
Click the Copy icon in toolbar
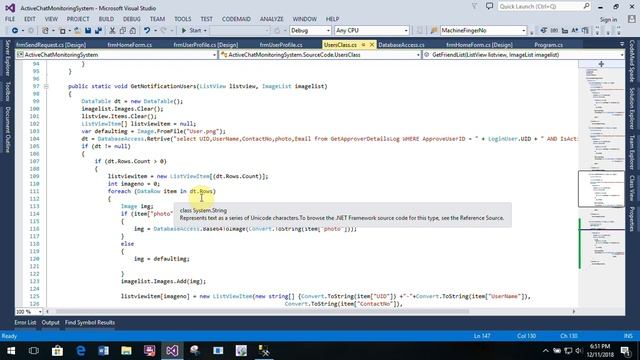coord(122,31)
